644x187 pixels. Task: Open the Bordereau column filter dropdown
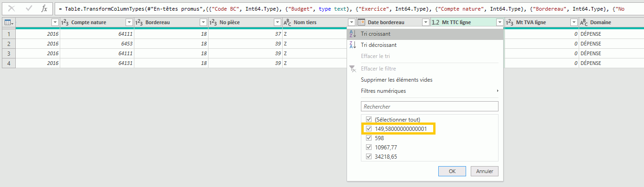click(x=203, y=22)
